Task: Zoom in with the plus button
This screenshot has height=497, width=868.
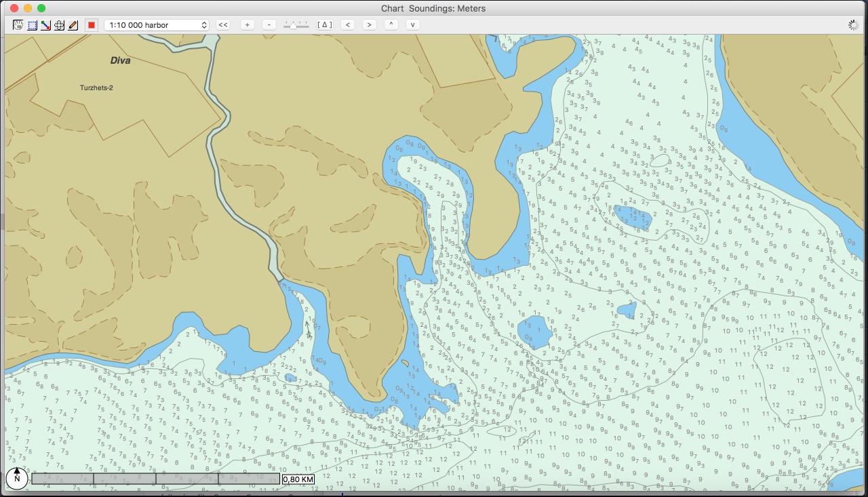Action: click(248, 24)
